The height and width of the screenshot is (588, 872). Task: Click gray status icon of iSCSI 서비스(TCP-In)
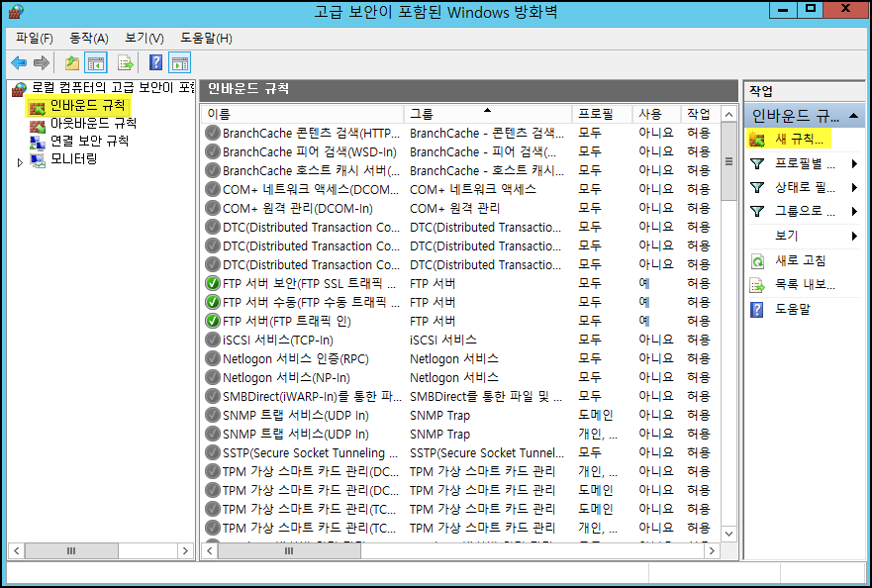point(213,340)
